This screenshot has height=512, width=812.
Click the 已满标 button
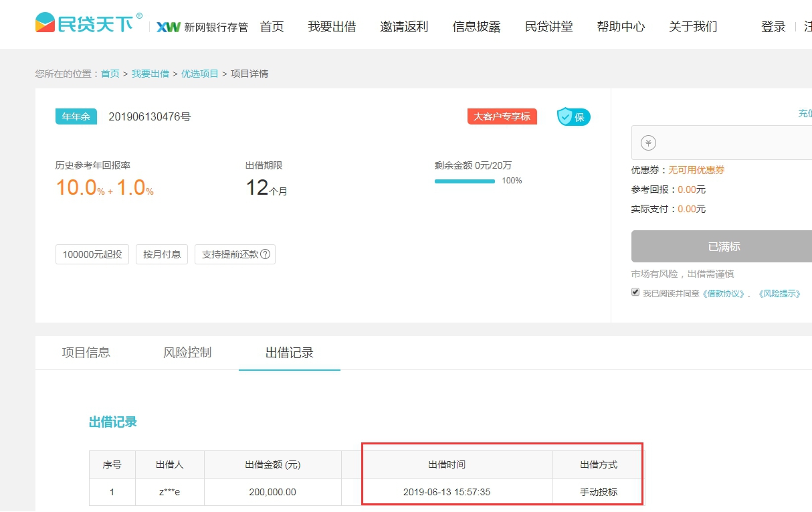click(724, 246)
